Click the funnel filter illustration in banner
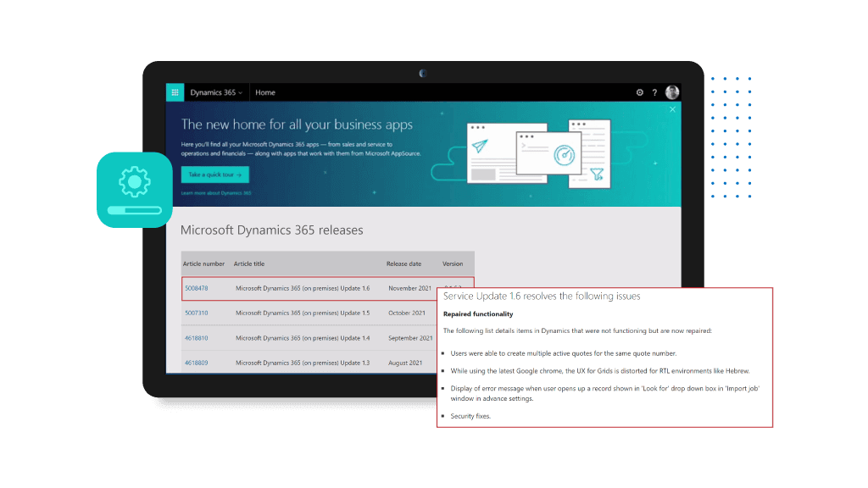 (x=597, y=175)
